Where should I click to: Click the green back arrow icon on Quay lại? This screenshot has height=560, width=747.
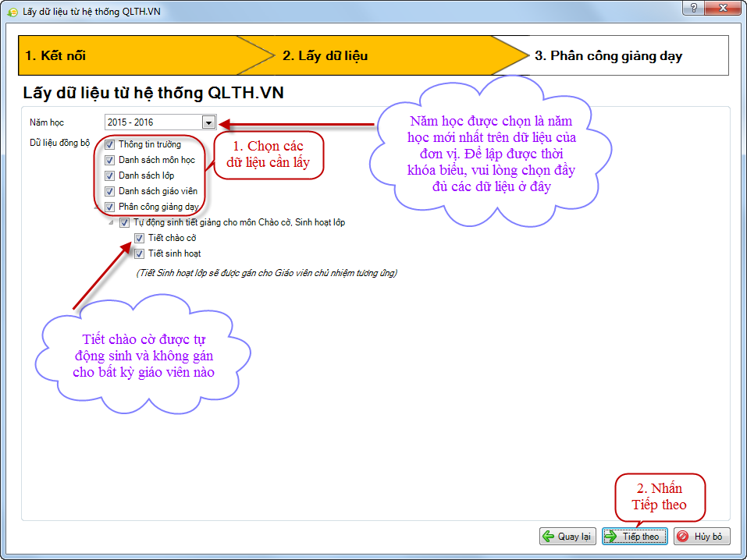coord(549,536)
